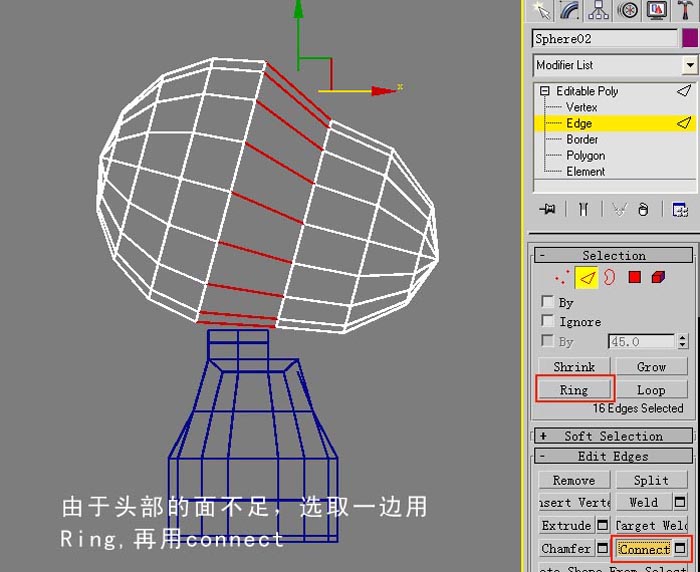700x572 pixels.
Task: Select Edge sub-object level in stack
Action: (579, 123)
